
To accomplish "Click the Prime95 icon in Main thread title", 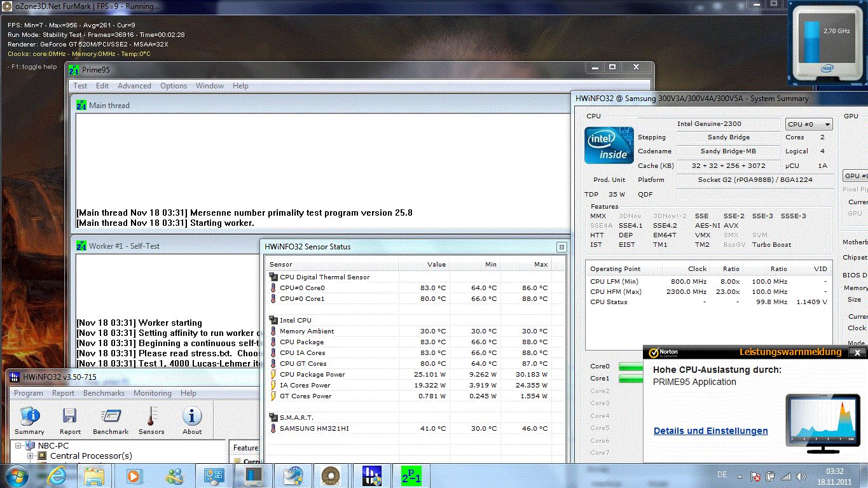I will 81,106.
